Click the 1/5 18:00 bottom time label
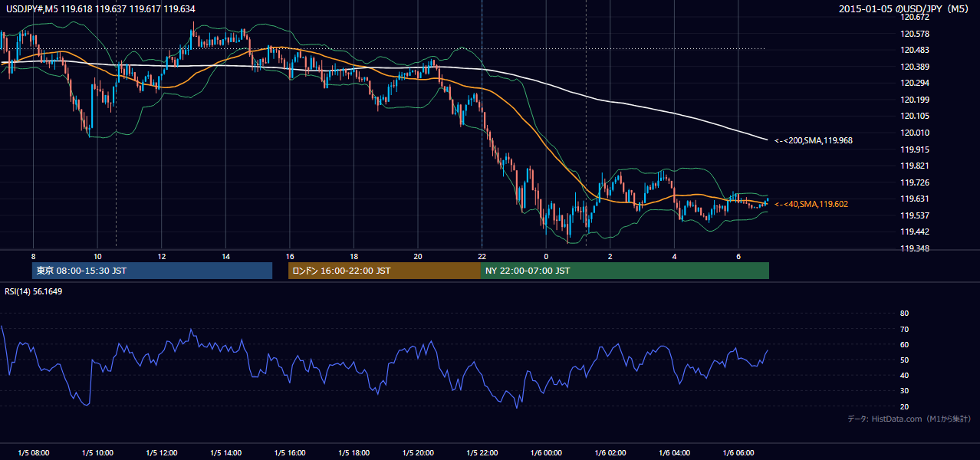This screenshot has height=460, width=980. pos(354,453)
